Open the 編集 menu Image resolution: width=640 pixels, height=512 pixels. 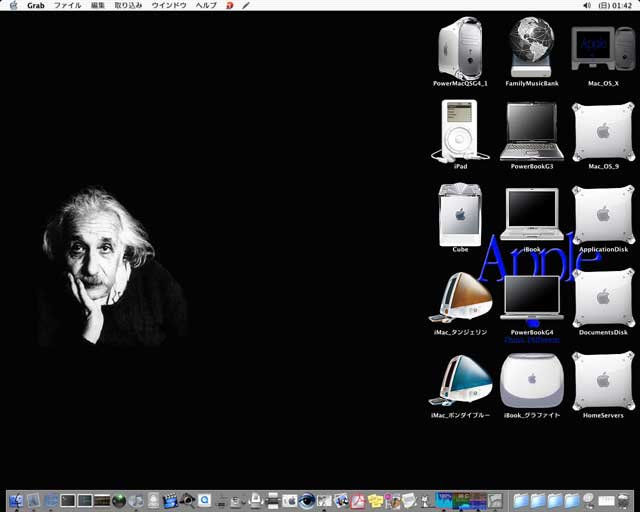pos(98,6)
